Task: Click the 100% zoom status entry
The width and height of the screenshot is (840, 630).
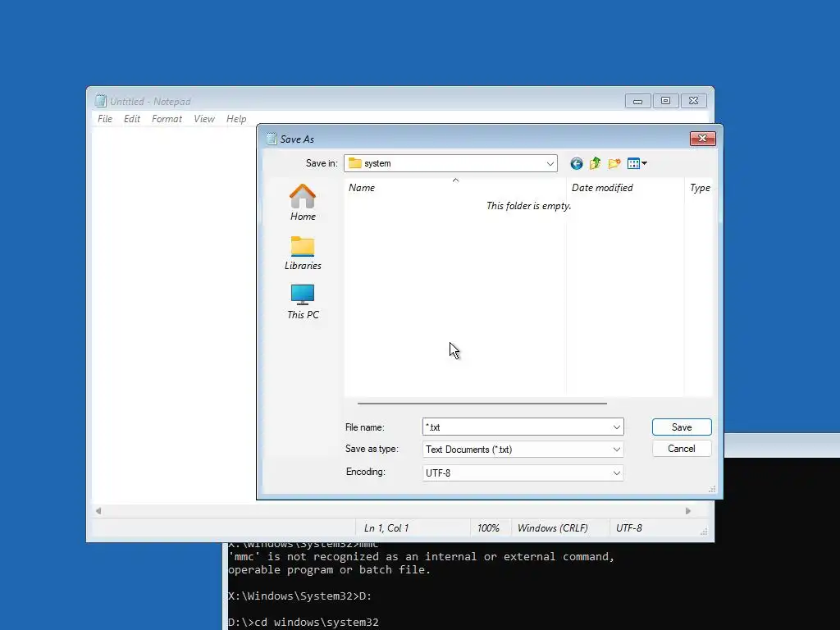Action: coord(488,528)
